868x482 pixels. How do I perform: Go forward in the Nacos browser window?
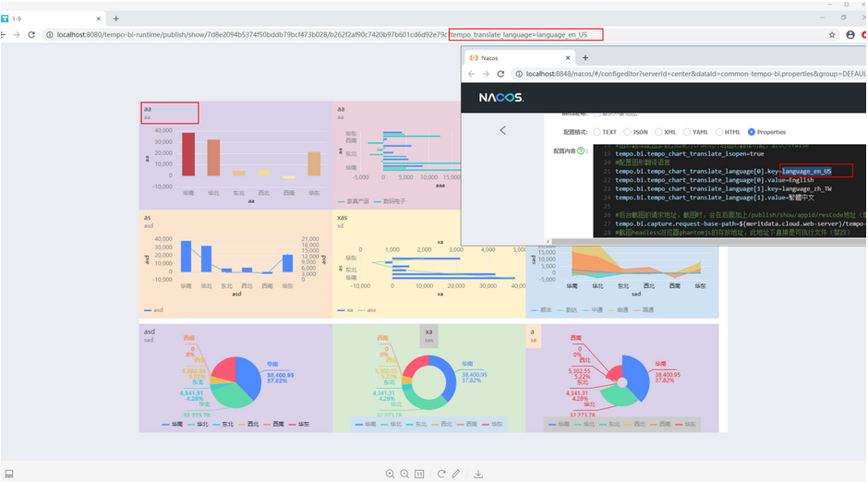pyautogui.click(x=486, y=74)
